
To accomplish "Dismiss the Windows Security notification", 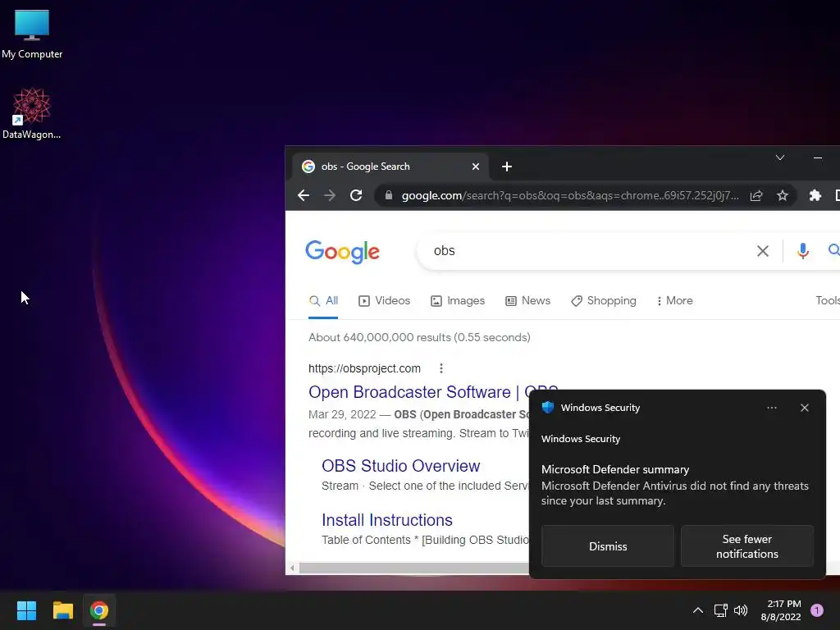I will [608, 546].
